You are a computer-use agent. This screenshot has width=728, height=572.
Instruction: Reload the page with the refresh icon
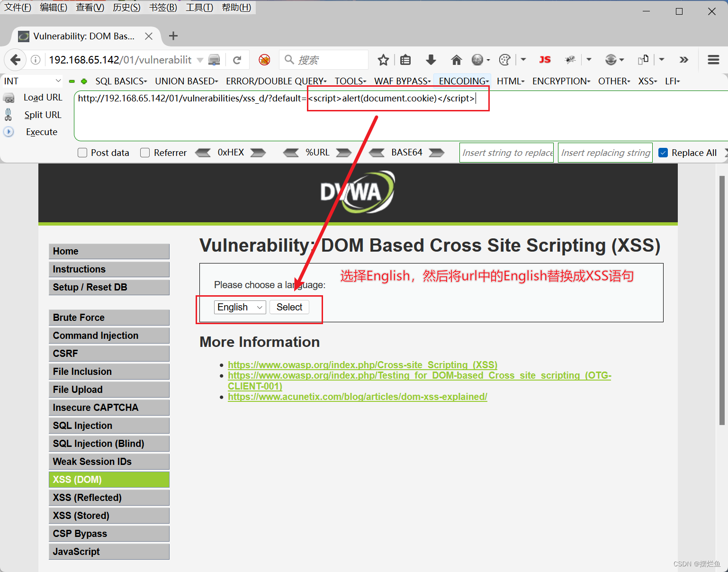coord(237,60)
